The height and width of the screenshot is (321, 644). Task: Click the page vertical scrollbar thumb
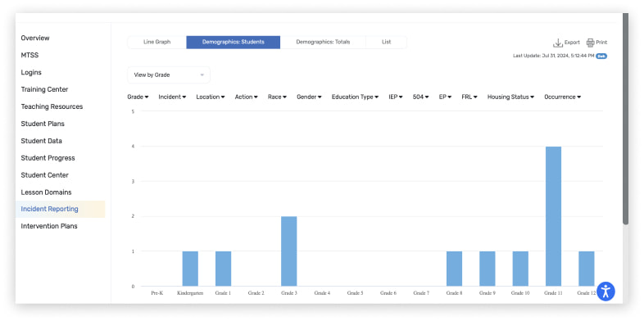click(625, 119)
